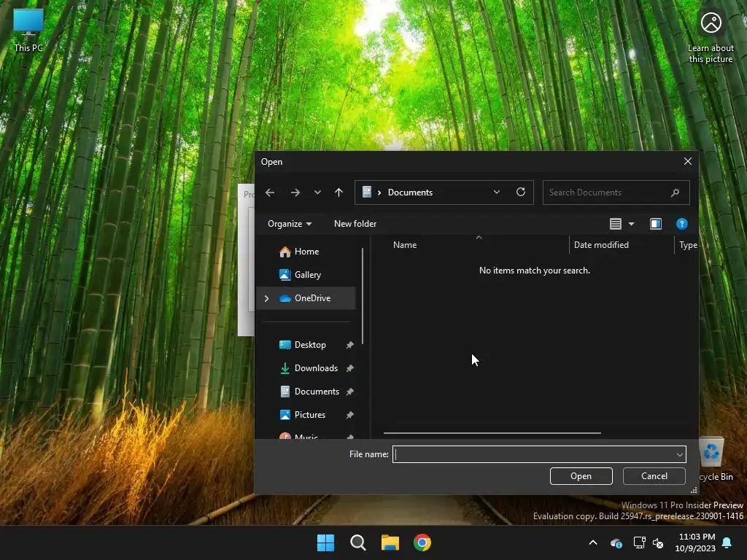Go up one folder level
Screen dimensions: 747x560
(x=338, y=192)
